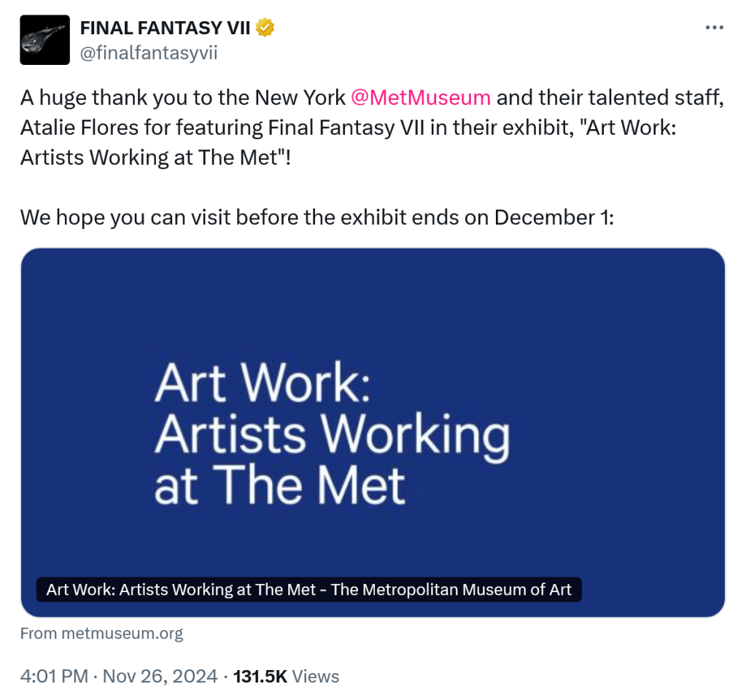The width and height of the screenshot is (746, 700).
Task: Click the large "at The Met" line in the card
Action: [279, 485]
